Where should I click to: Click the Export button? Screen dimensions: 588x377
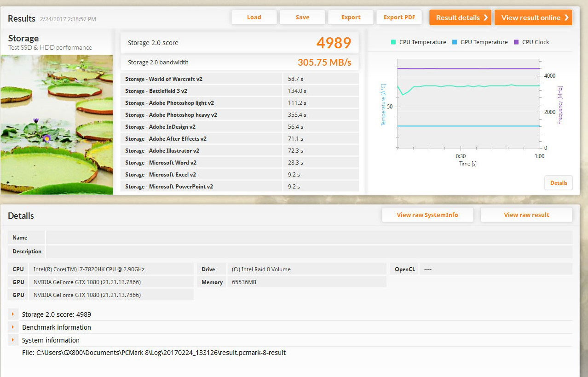351,17
